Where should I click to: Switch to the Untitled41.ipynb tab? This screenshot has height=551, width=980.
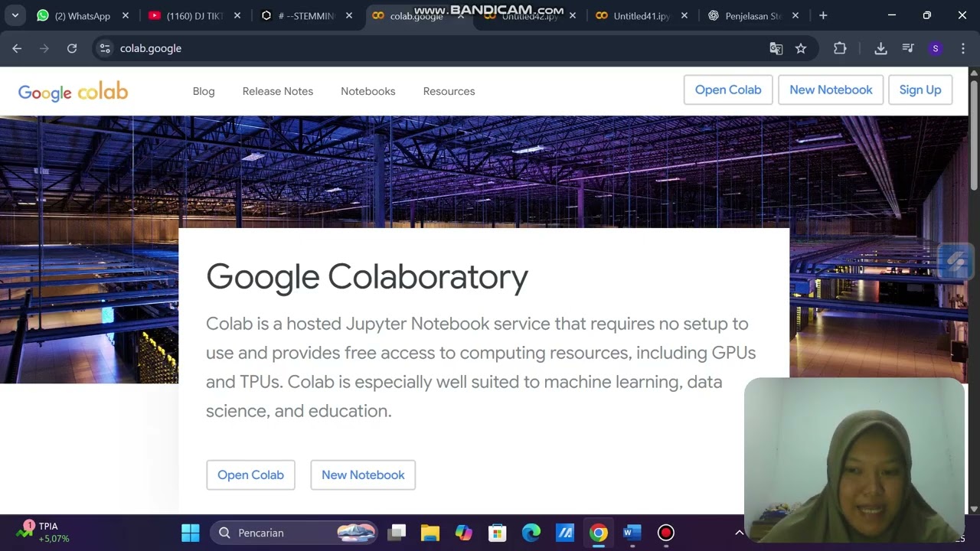tap(642, 15)
